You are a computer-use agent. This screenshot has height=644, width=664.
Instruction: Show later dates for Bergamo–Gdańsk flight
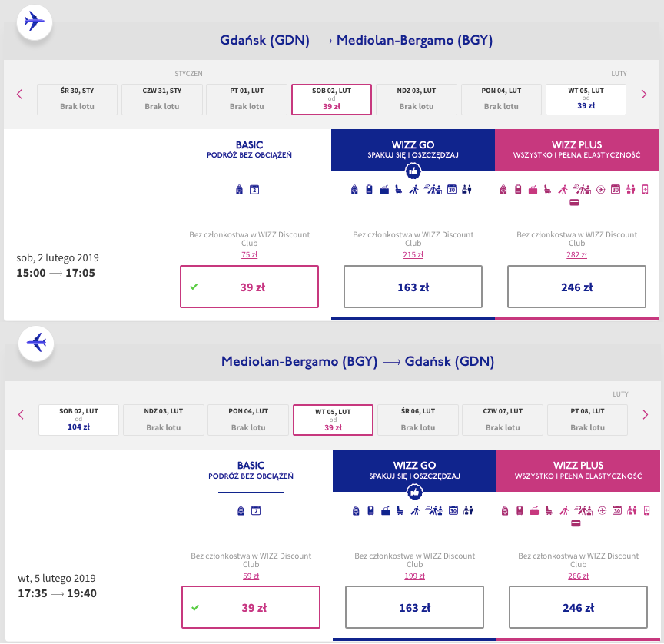[x=645, y=415]
